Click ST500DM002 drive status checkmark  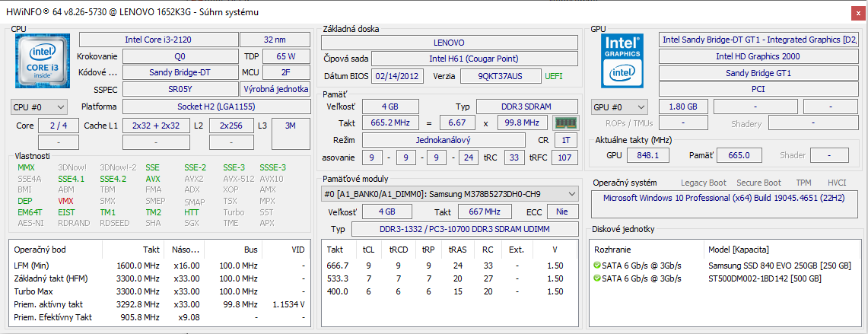point(597,278)
